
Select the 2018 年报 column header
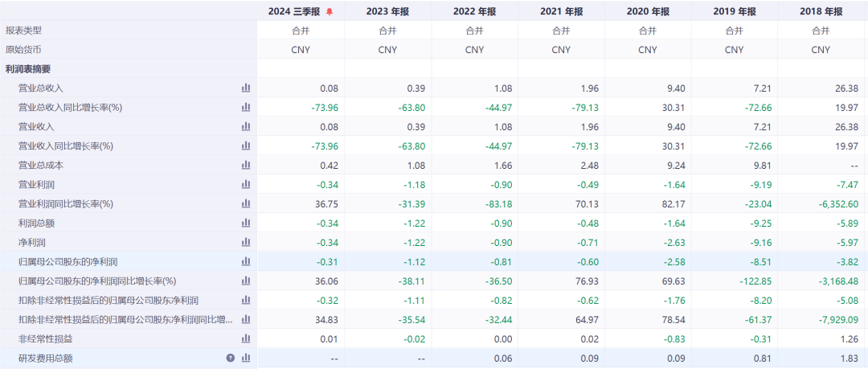click(821, 11)
